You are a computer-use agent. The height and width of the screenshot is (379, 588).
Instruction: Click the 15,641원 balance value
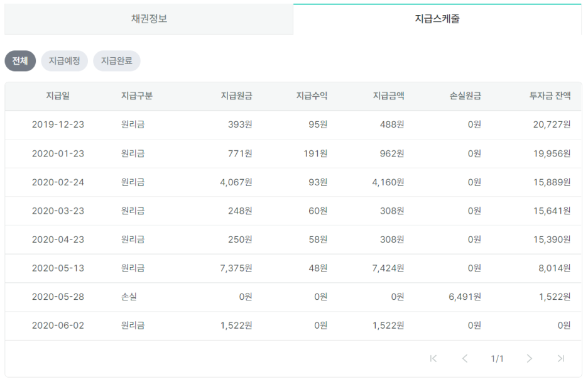point(552,211)
